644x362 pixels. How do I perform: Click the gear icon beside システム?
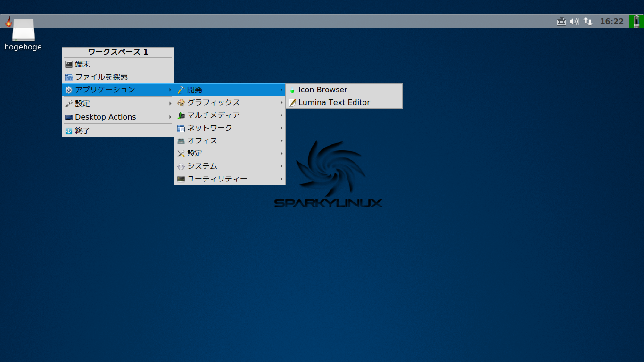pyautogui.click(x=181, y=166)
